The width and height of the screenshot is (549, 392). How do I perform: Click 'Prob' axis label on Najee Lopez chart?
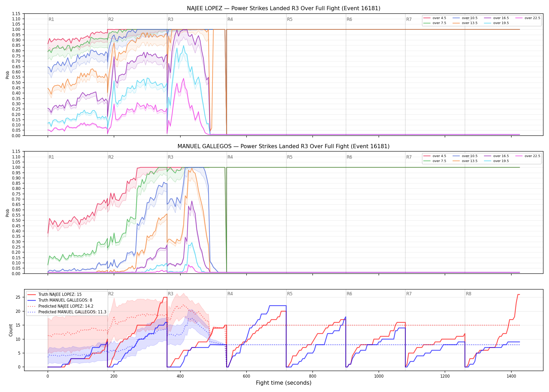pos(8,75)
